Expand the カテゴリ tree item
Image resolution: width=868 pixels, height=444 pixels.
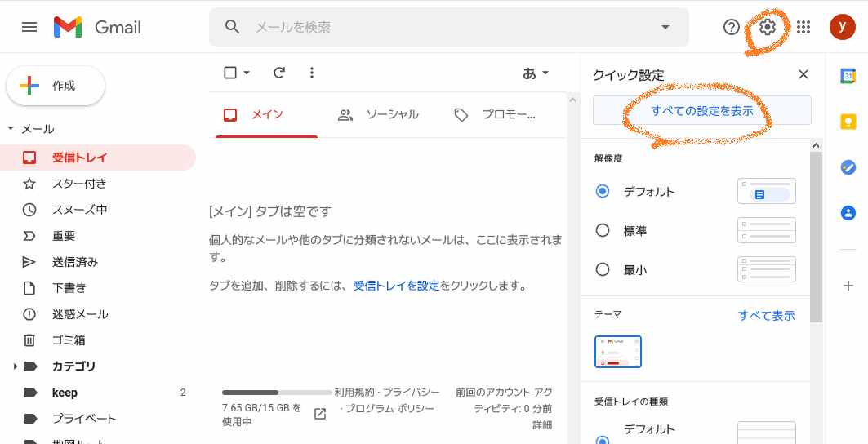click(15, 366)
